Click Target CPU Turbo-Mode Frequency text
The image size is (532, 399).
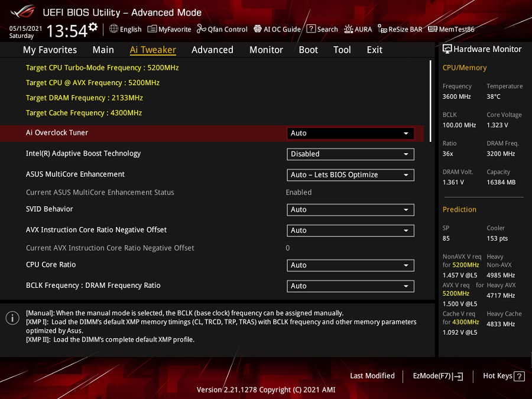coord(102,67)
